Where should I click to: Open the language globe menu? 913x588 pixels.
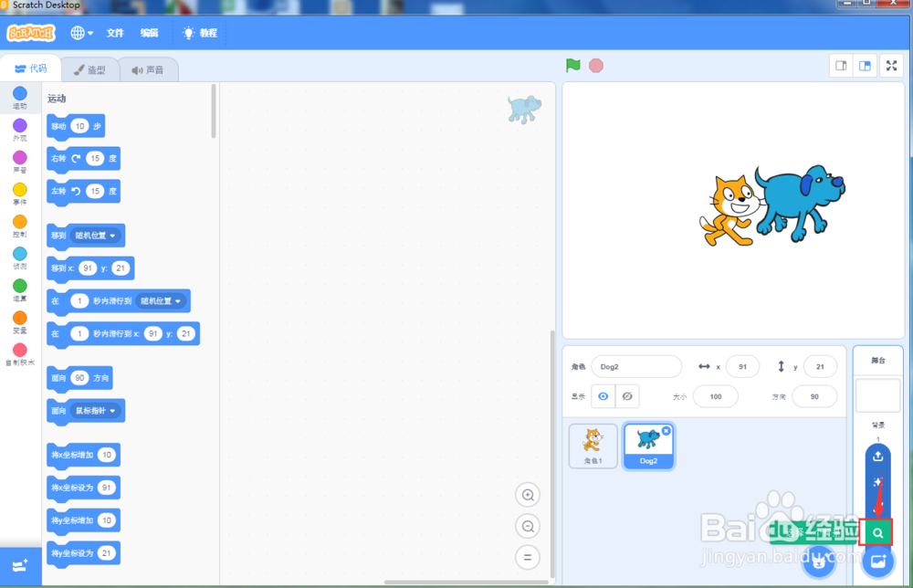[x=81, y=33]
